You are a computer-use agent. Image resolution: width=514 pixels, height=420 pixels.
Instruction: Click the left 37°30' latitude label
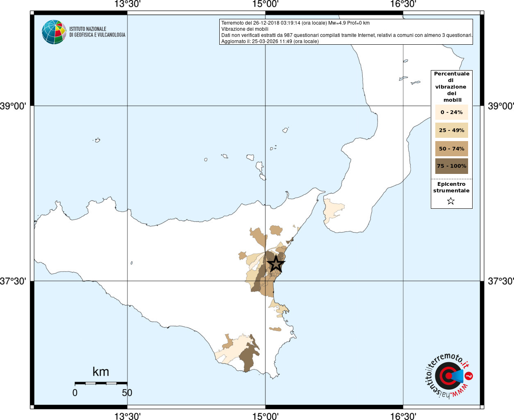(x=13, y=281)
